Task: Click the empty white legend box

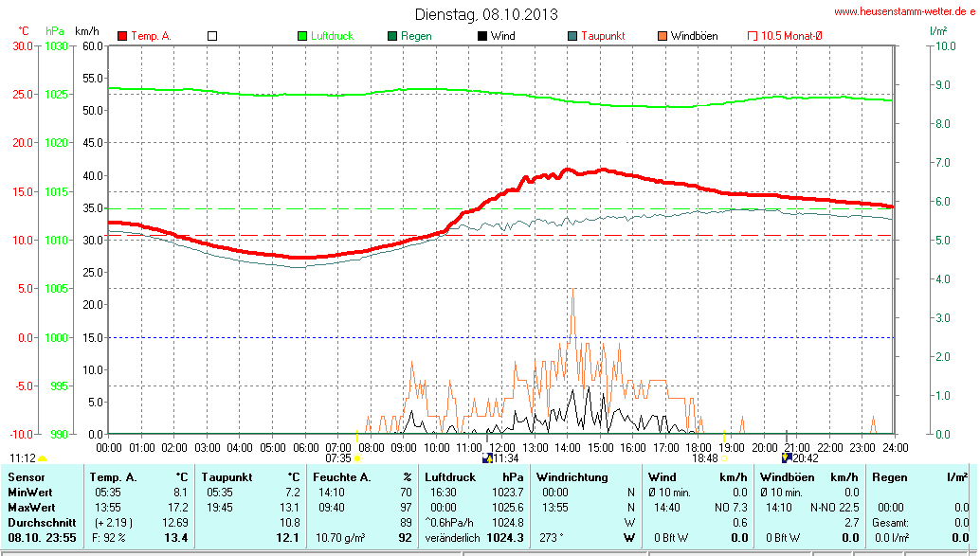Action: click(212, 36)
